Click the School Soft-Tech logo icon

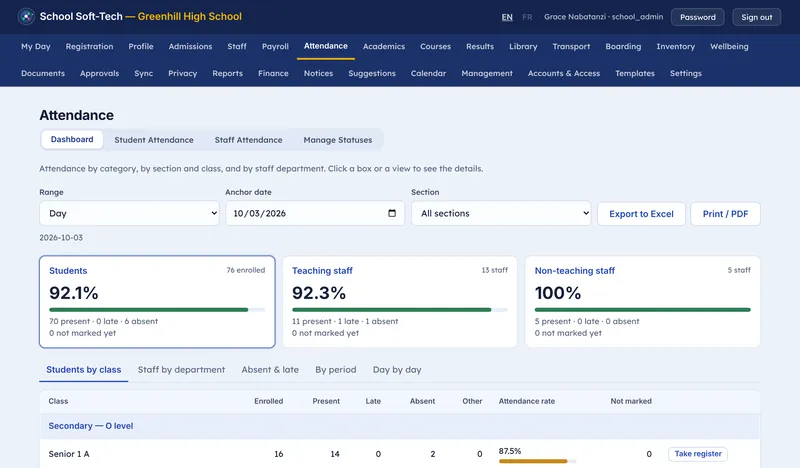(26, 16)
